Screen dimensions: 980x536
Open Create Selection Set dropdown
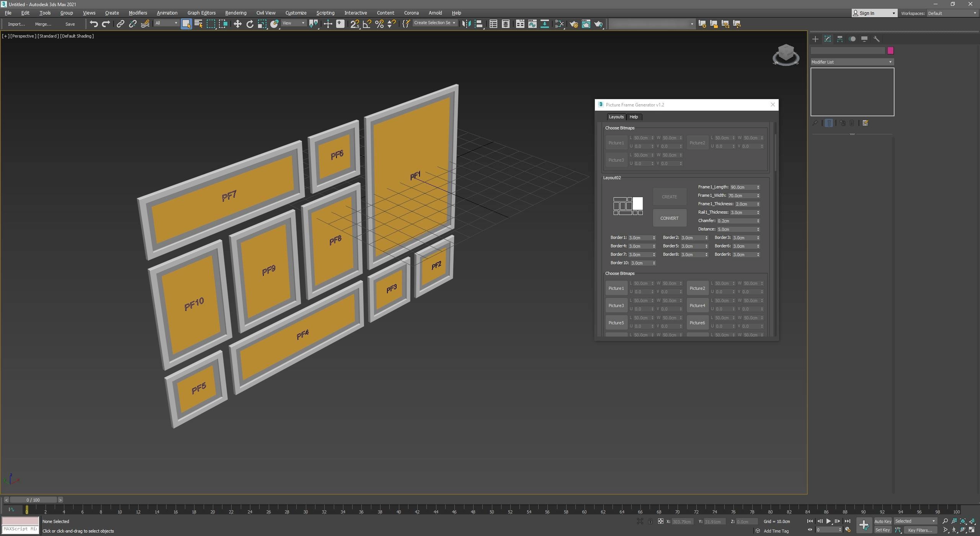[434, 23]
